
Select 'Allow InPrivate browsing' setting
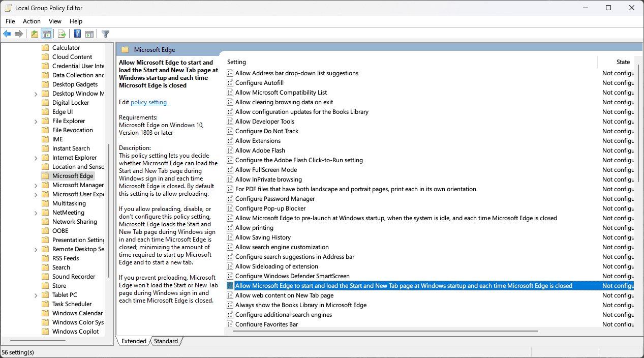pos(268,180)
